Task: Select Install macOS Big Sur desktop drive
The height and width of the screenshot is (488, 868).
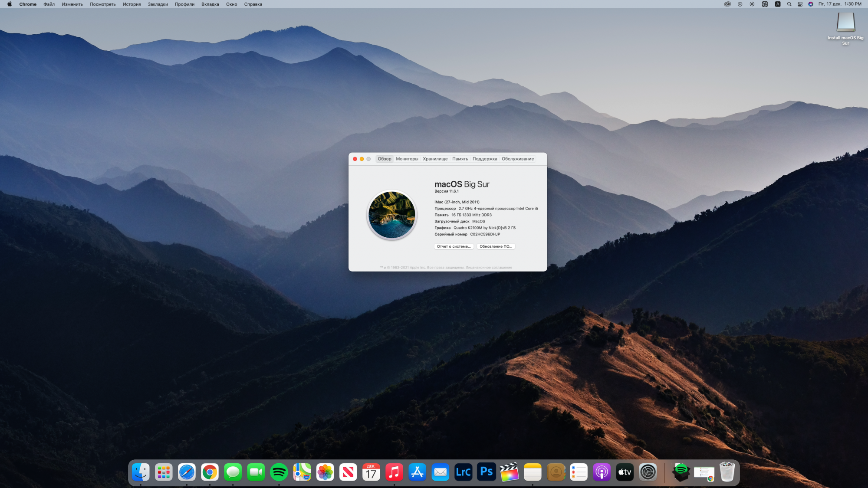Action: [845, 23]
